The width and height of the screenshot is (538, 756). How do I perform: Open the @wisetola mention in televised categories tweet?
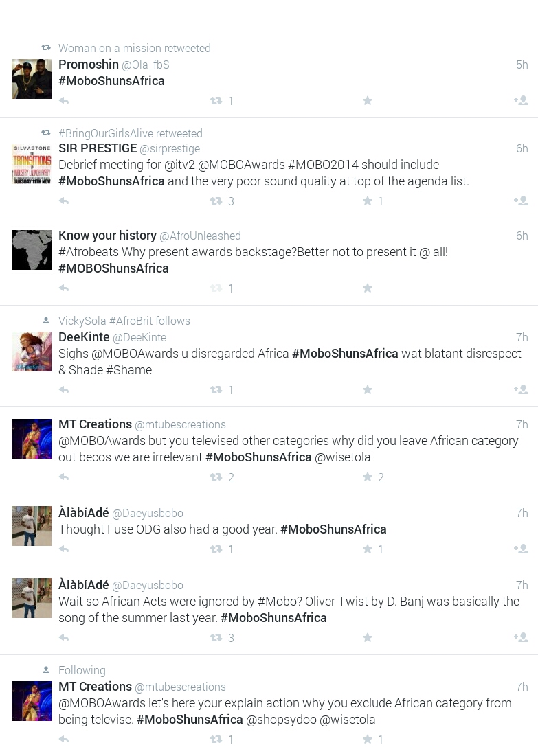(343, 457)
